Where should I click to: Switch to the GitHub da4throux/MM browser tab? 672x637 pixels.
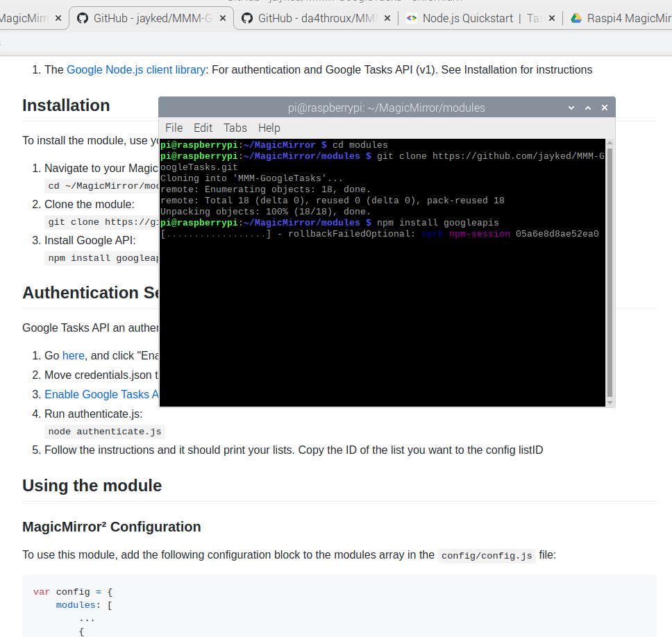(x=317, y=19)
